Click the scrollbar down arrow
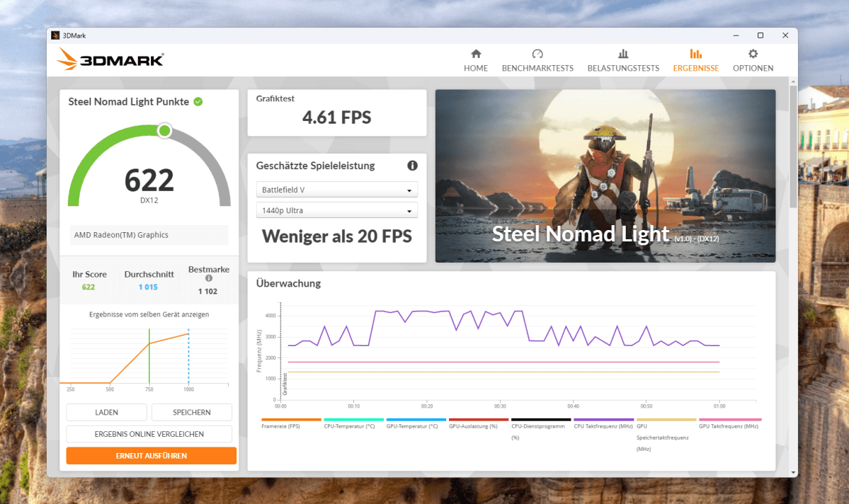This screenshot has width=849, height=504. coord(793,473)
